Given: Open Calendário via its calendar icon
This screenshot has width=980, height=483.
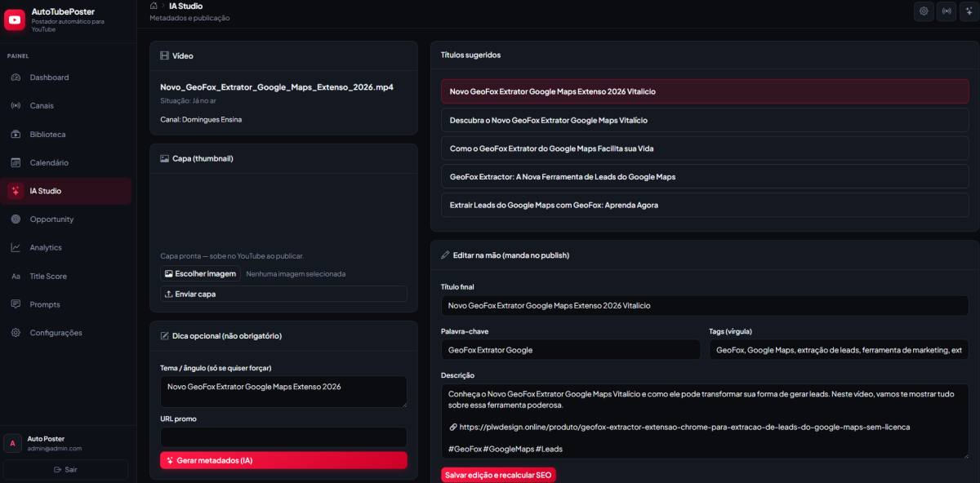Looking at the screenshot, I should click(x=16, y=163).
